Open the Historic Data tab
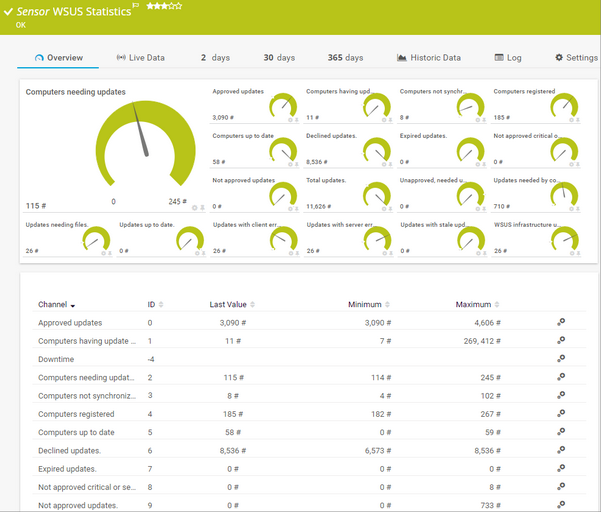 [429, 58]
